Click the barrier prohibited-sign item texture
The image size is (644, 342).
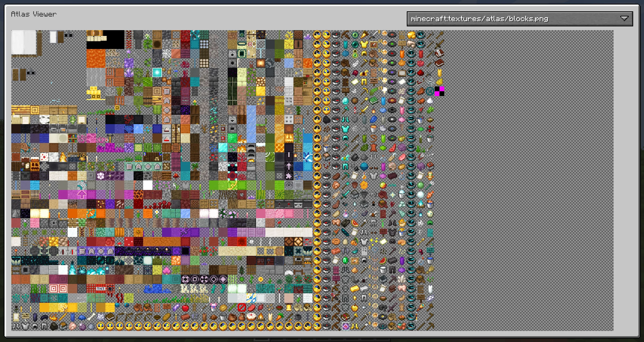[x=242, y=307]
